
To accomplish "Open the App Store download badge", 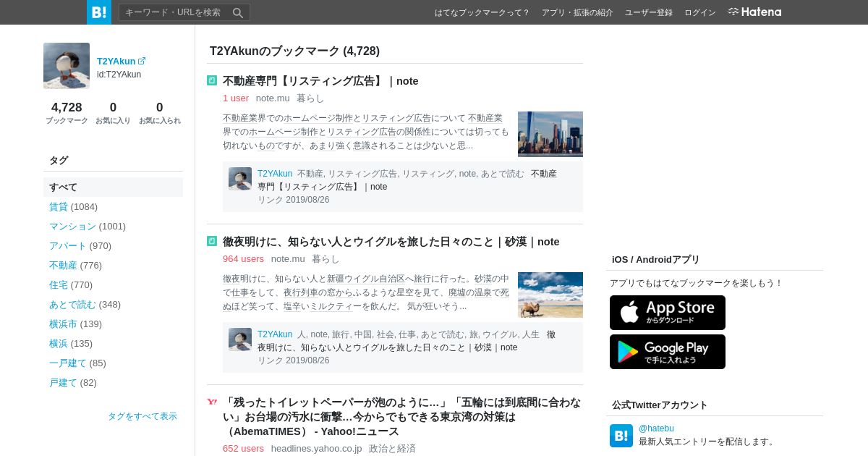I will [x=668, y=313].
